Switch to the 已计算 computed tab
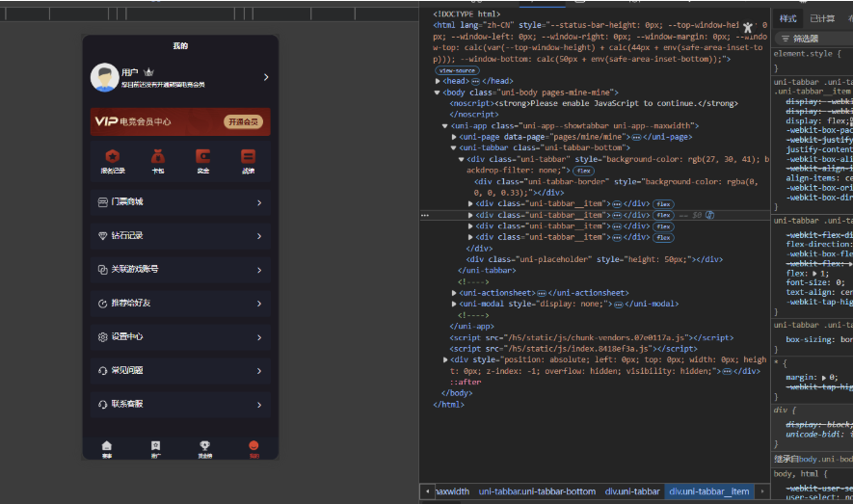Screen dimensions: 853x504 pos(822,18)
